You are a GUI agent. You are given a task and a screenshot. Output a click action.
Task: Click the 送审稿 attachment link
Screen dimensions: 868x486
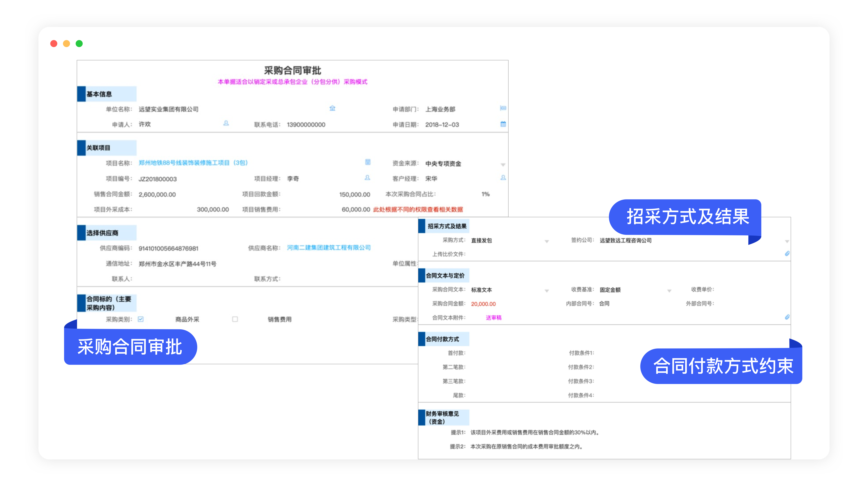493,318
